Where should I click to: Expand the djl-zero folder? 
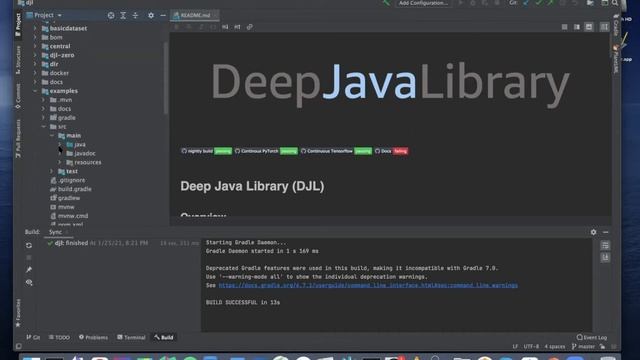click(35, 55)
